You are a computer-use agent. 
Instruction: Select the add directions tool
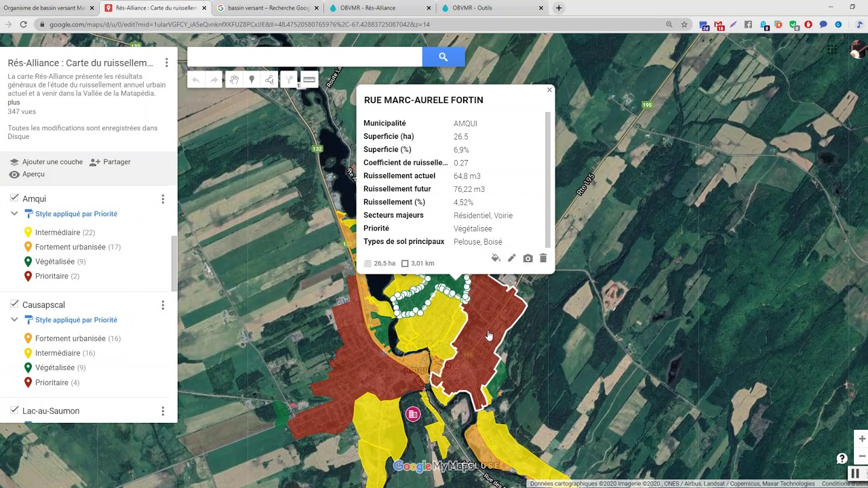[289, 80]
